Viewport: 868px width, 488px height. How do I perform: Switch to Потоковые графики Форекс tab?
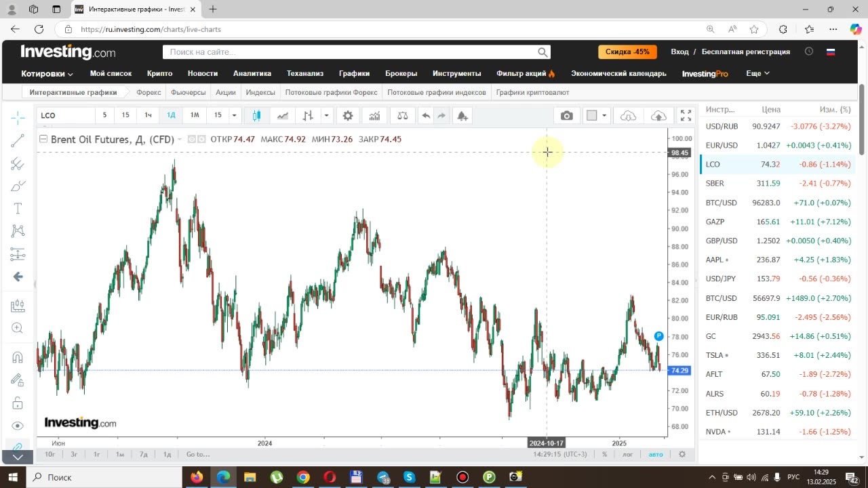tap(332, 92)
